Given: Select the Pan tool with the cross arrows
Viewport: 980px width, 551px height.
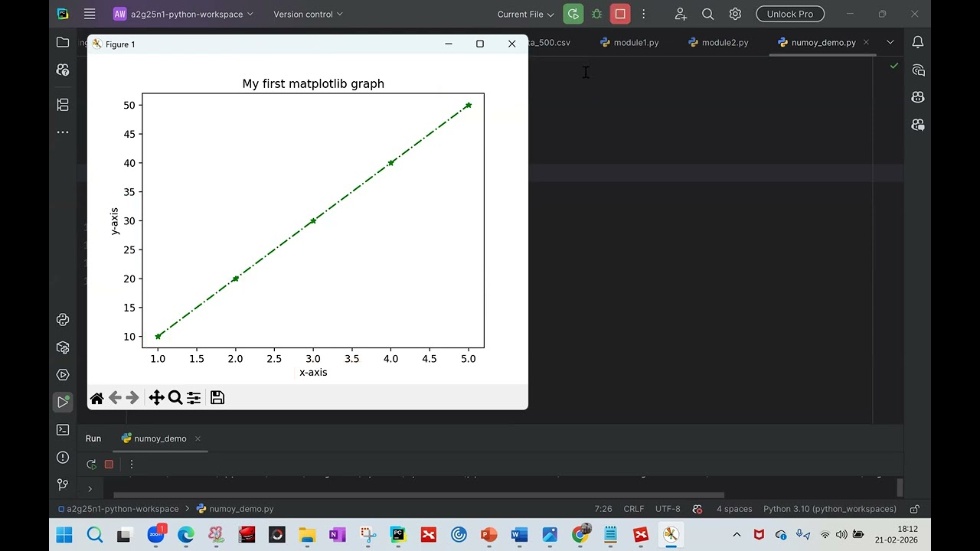Looking at the screenshot, I should (x=156, y=397).
